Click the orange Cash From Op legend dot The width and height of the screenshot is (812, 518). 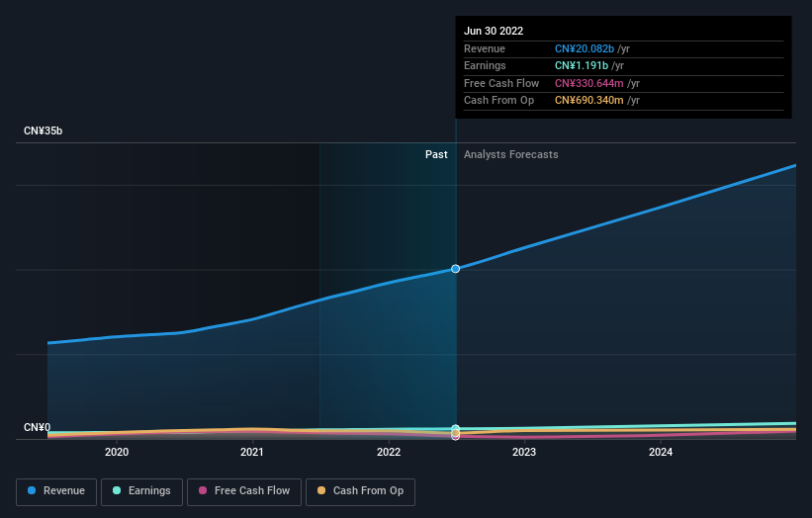click(321, 490)
